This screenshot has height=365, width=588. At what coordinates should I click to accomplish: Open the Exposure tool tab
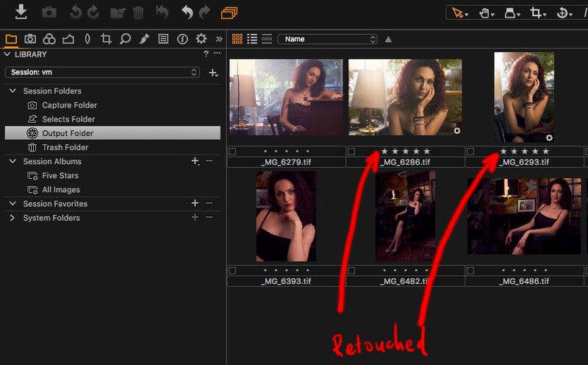pyautogui.click(x=68, y=39)
